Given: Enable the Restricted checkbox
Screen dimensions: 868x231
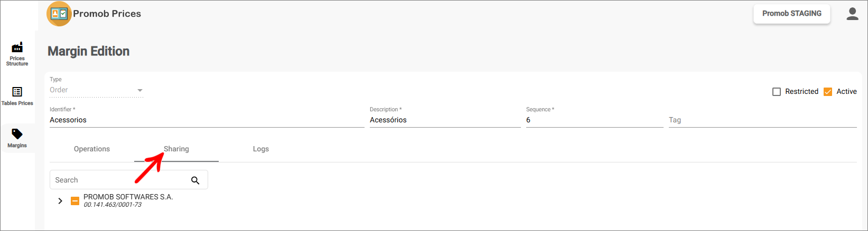Looking at the screenshot, I should coord(777,92).
